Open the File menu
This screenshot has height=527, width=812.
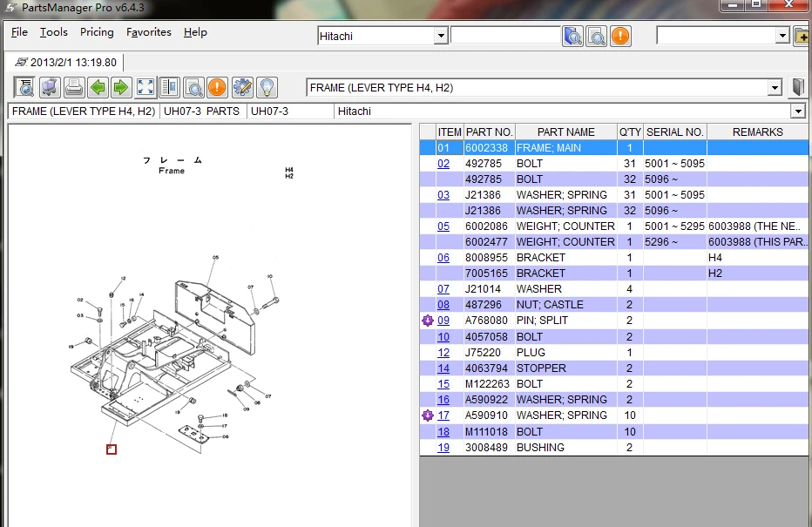(x=19, y=32)
